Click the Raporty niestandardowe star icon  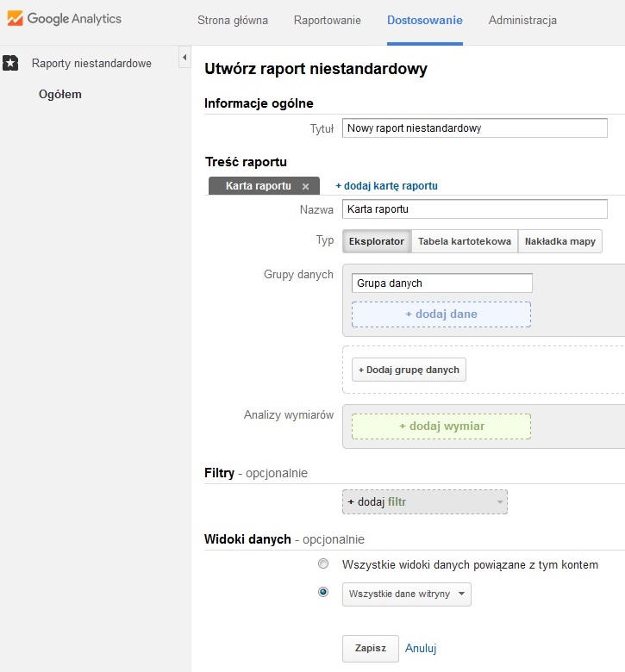(x=10, y=63)
